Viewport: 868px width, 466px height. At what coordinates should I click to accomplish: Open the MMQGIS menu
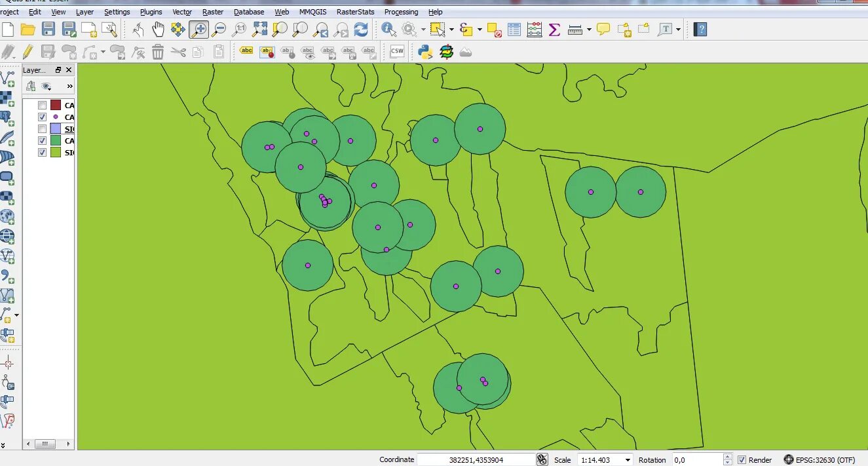point(312,12)
